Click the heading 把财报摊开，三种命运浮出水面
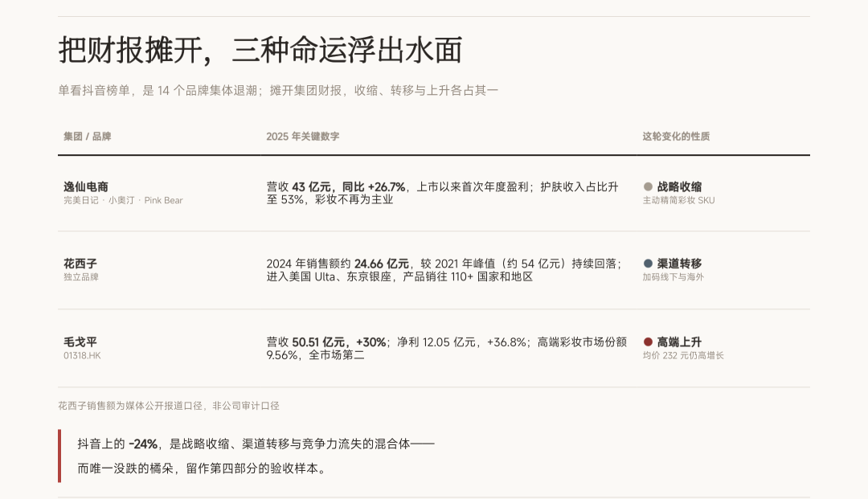 tap(260, 51)
